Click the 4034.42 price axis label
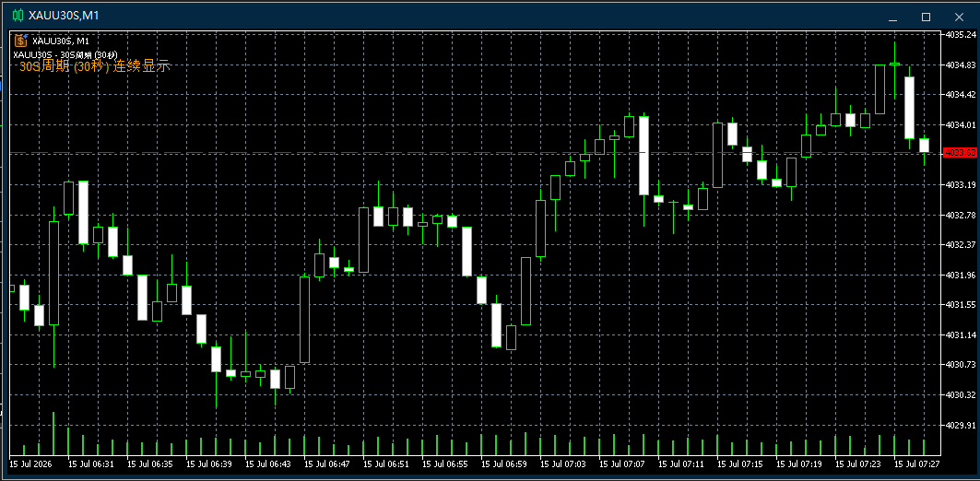This screenshot has width=980, height=481. (x=961, y=95)
